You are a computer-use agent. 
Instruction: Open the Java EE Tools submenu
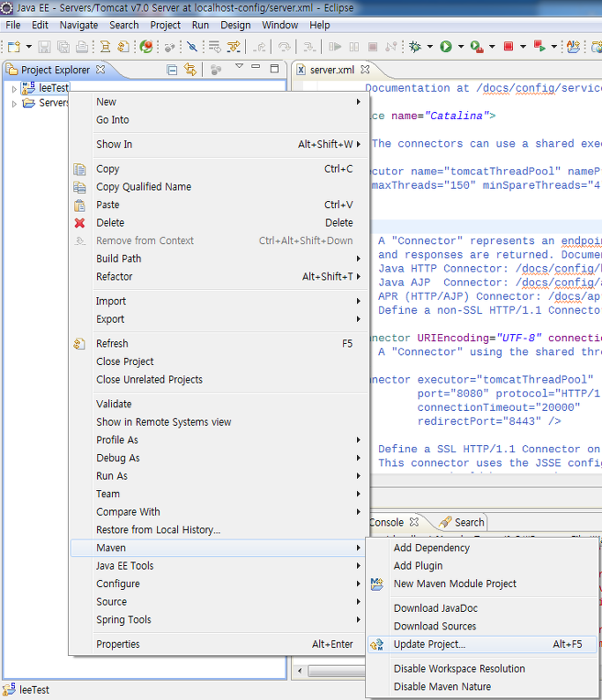[219, 566]
